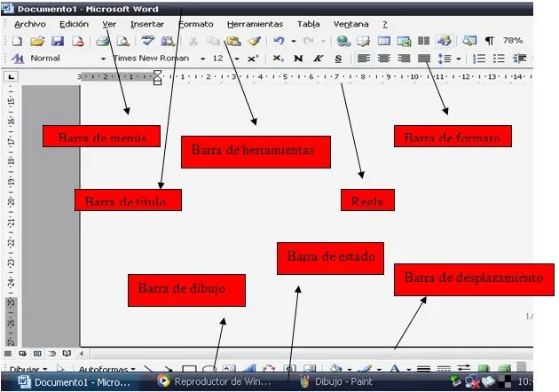This screenshot has height=392, width=559.
Task: Click the Undo arrow icon
Action: click(x=279, y=42)
